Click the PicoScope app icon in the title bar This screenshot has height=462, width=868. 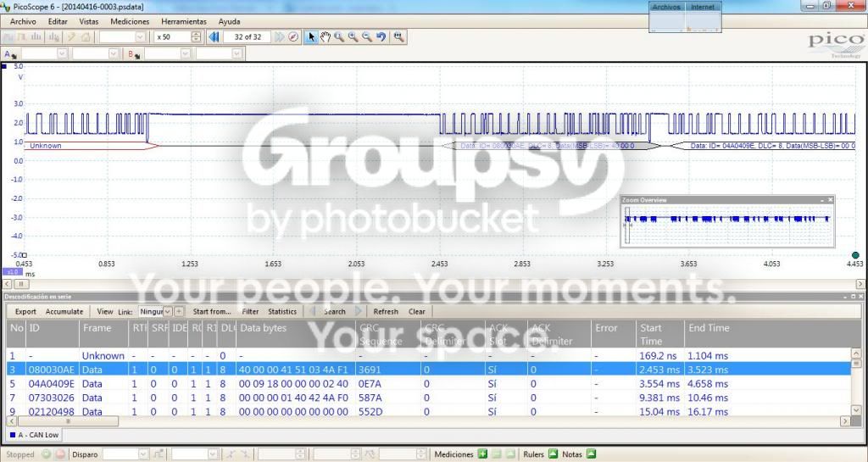click(6, 7)
